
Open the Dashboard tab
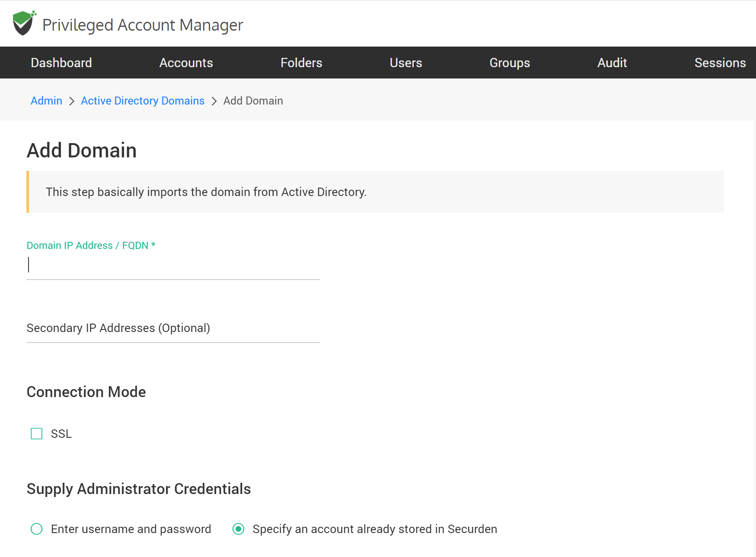point(61,63)
